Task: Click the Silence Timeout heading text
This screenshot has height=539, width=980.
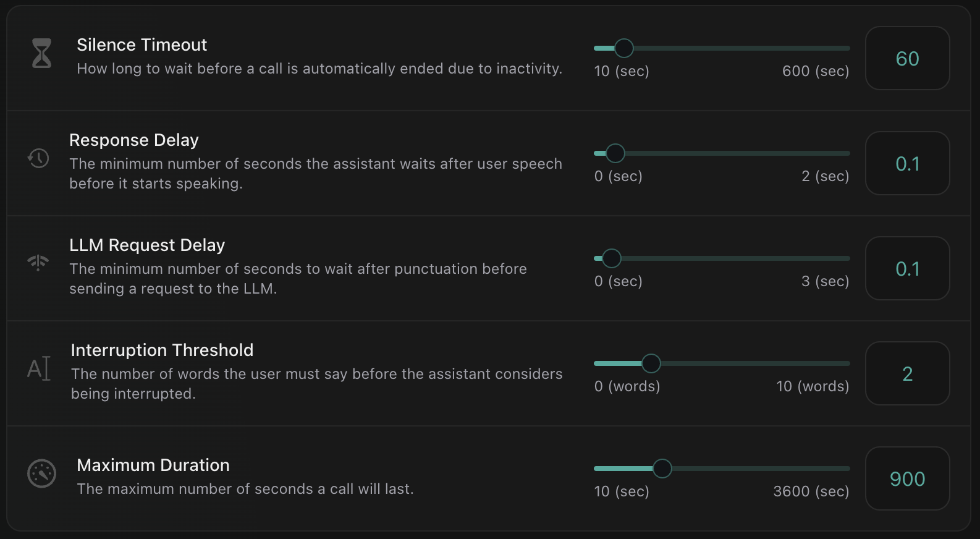Action: (x=142, y=45)
